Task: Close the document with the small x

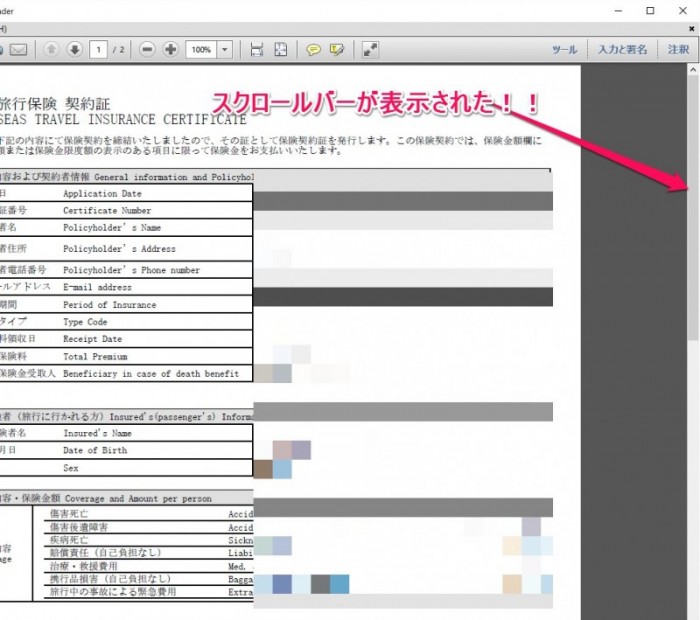Action: (x=692, y=29)
